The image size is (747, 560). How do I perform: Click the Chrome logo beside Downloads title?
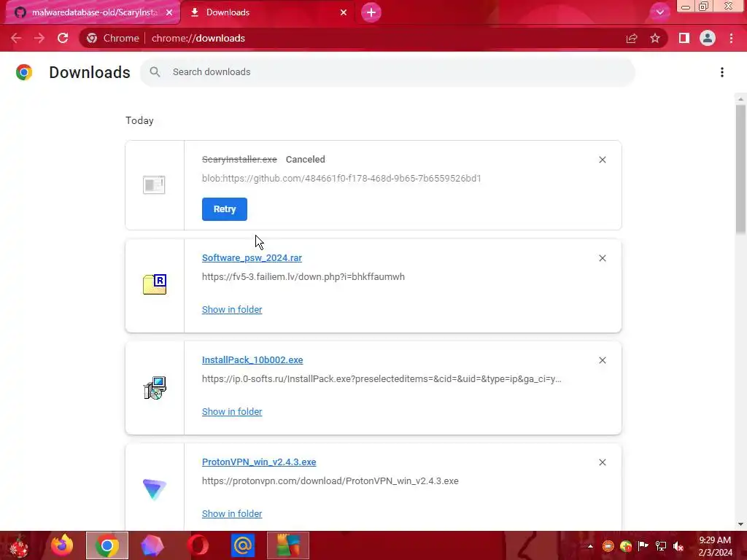coord(24,72)
